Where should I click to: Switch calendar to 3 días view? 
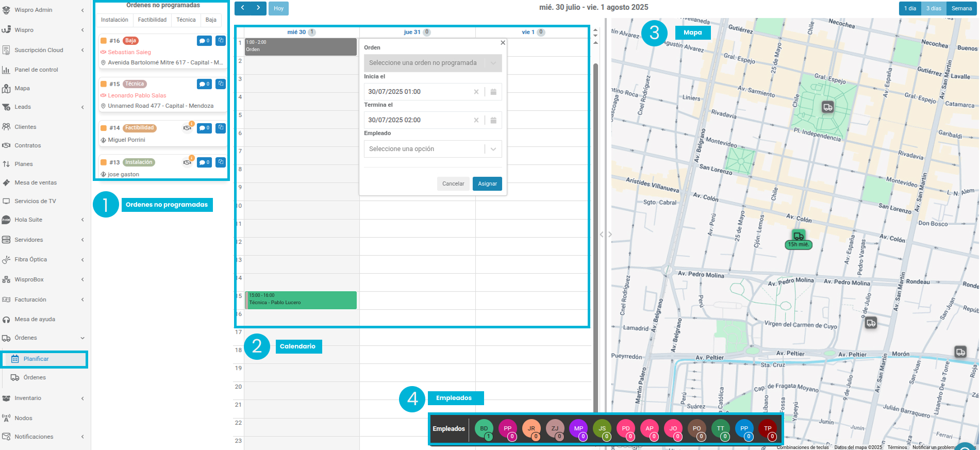point(934,8)
